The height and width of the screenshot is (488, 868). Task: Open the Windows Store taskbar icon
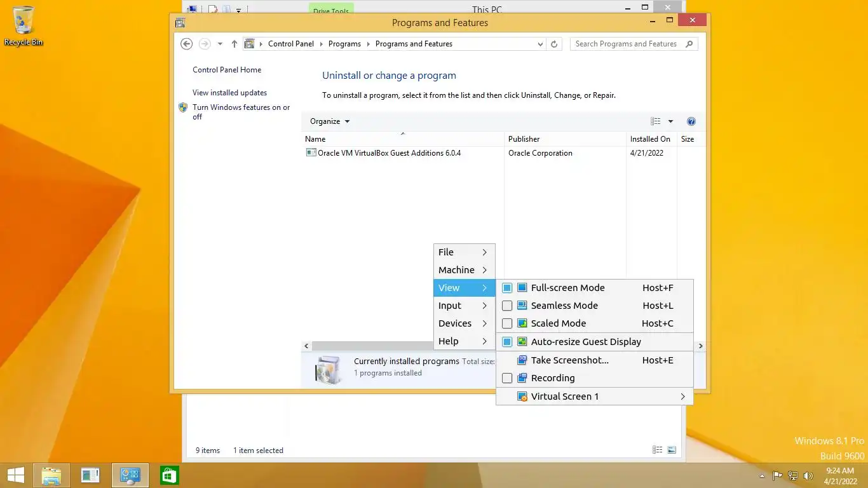pos(170,475)
